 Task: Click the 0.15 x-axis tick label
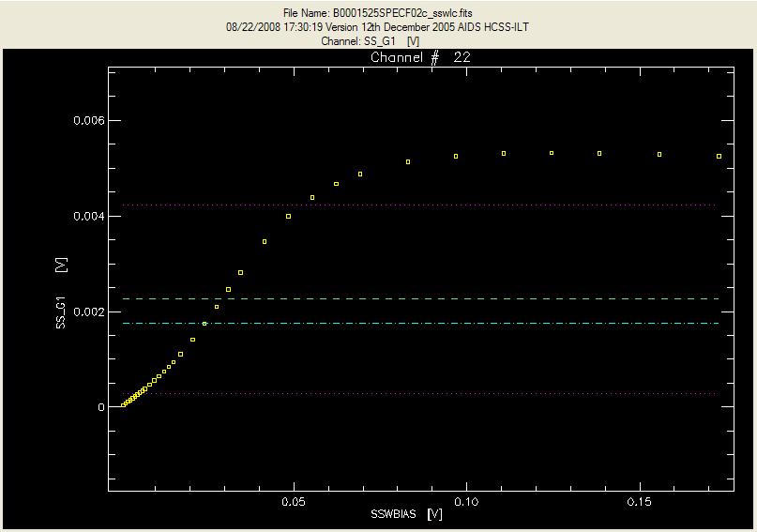pos(640,501)
